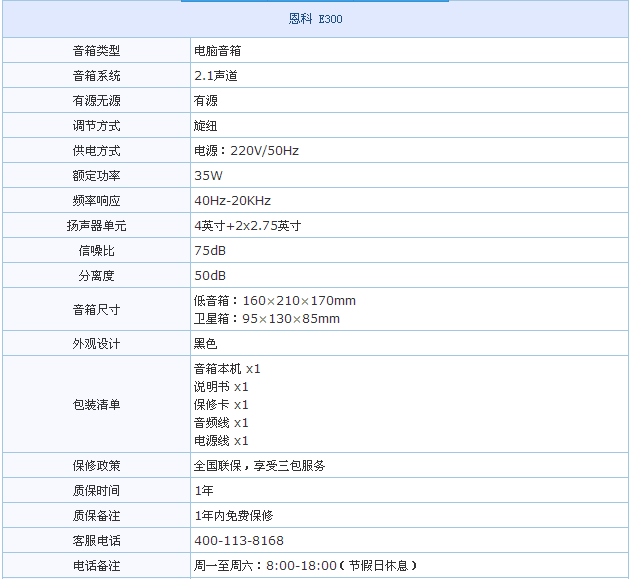The image size is (630, 579).
Task: Select the 音箱本机 x1 line
Action: click(x=227, y=368)
